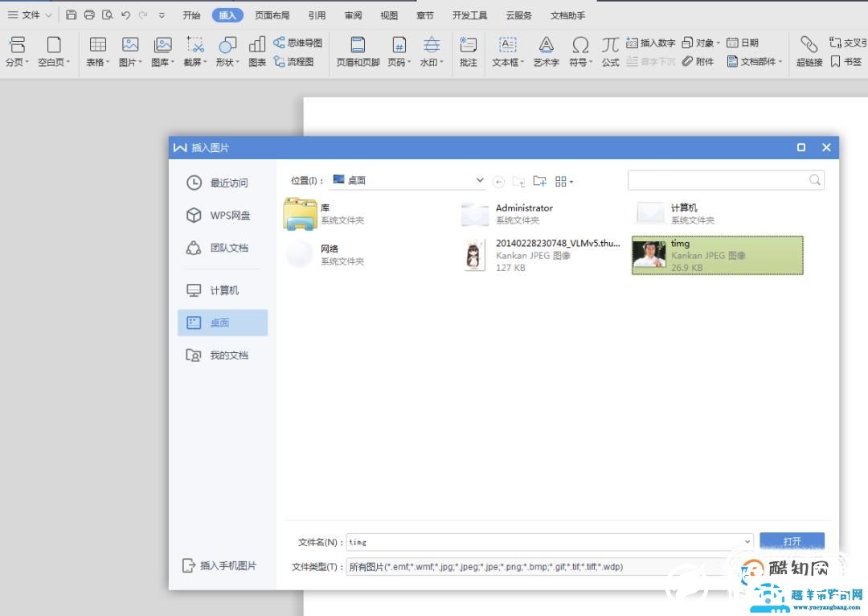Click the print icon in quick access toolbar
The width and height of the screenshot is (868, 616).
[89, 15]
